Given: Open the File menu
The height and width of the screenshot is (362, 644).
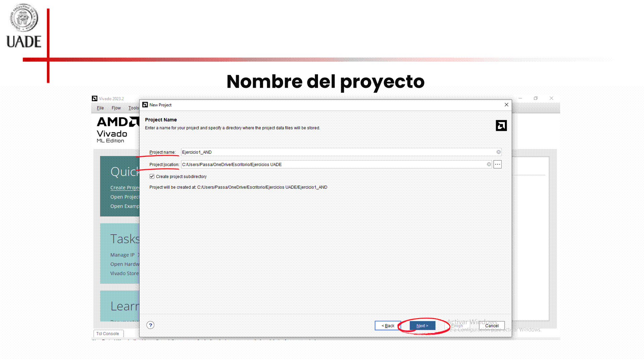Looking at the screenshot, I should click(x=100, y=108).
